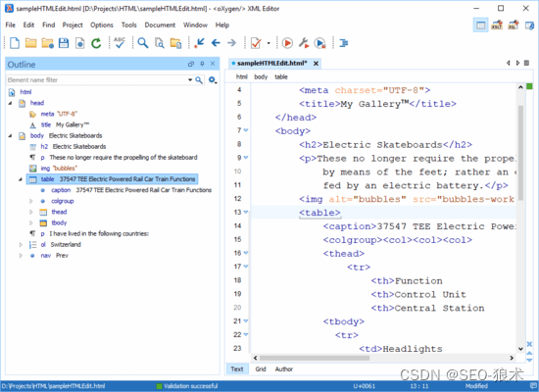The width and height of the screenshot is (539, 392).
Task: Reload the document with the green arrow
Action: point(96,43)
